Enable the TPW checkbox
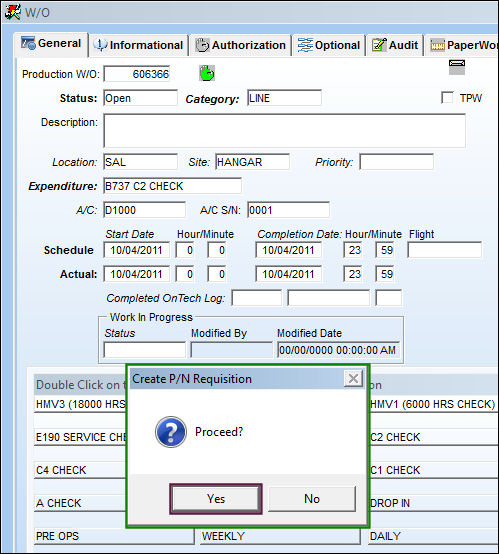The height and width of the screenshot is (554, 499). pyautogui.click(x=447, y=98)
